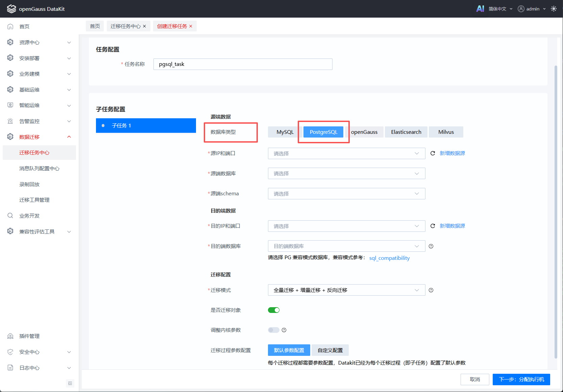Viewport: 563px width, 392px height.
Task: Close the 迁移任务中心 tab
Action: [x=144, y=26]
